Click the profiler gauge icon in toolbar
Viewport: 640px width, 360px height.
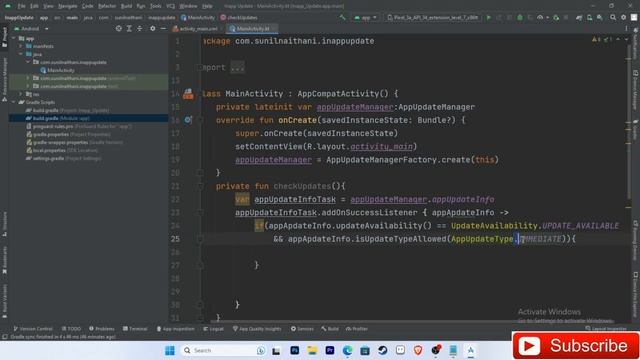(x=540, y=18)
